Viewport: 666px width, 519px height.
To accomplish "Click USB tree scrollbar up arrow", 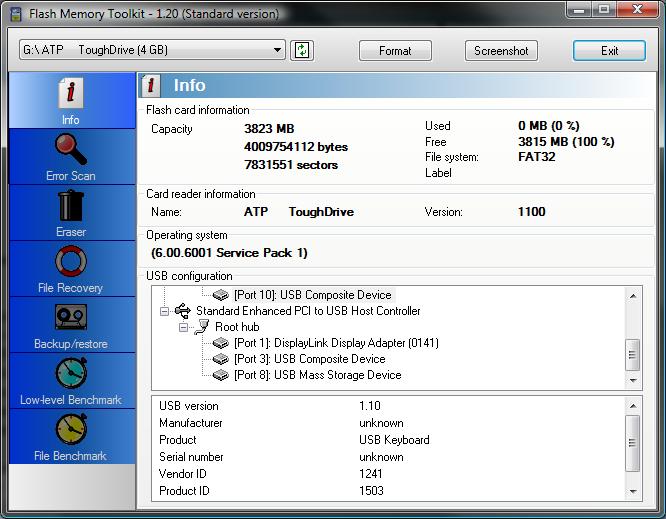I will [x=633, y=296].
